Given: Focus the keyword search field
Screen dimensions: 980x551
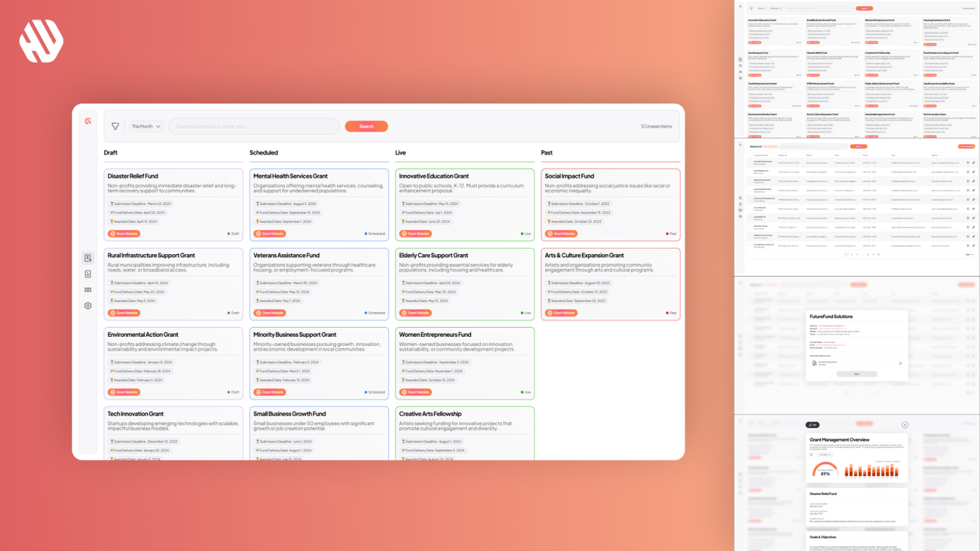Looking at the screenshot, I should click(254, 127).
